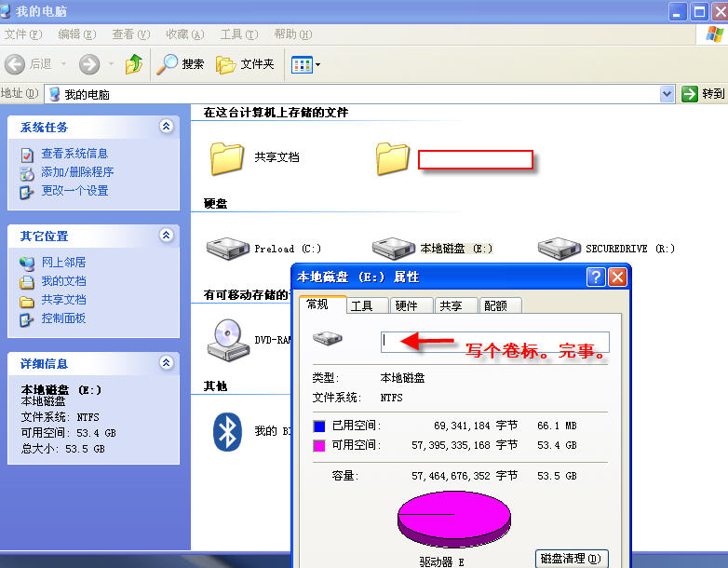
Task: Click the view system information icon
Action: pos(27,155)
